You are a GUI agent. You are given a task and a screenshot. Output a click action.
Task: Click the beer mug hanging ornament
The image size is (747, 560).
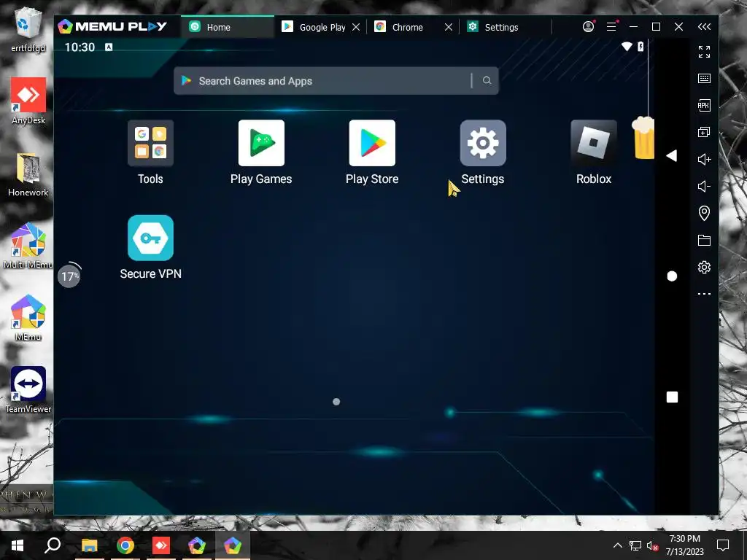(x=643, y=138)
